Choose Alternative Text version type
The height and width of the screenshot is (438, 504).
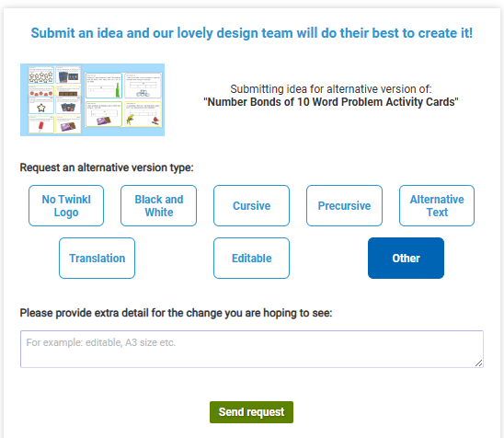pyautogui.click(x=437, y=206)
